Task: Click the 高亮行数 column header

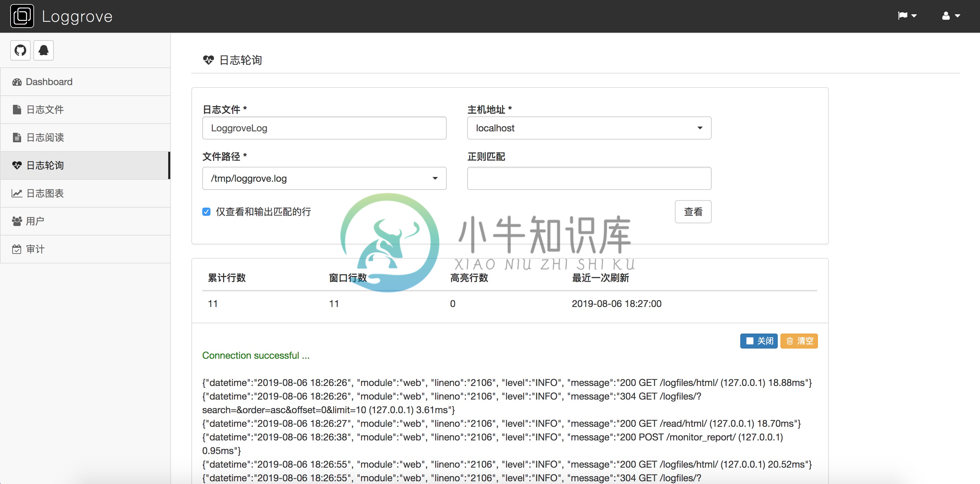Action: 469,278
